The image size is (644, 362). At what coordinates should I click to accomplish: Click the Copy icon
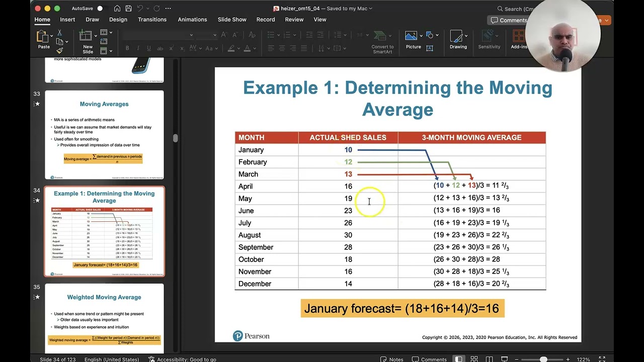click(x=59, y=42)
